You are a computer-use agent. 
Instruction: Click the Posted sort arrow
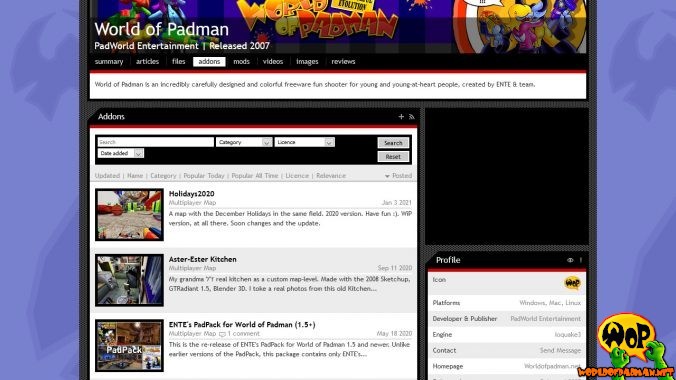point(387,176)
